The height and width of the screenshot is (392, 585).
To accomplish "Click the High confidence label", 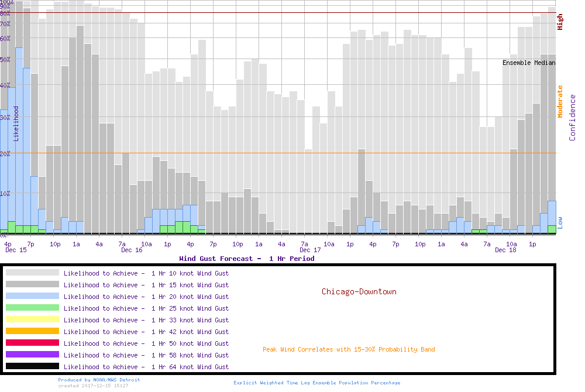I will click(x=560, y=22).
